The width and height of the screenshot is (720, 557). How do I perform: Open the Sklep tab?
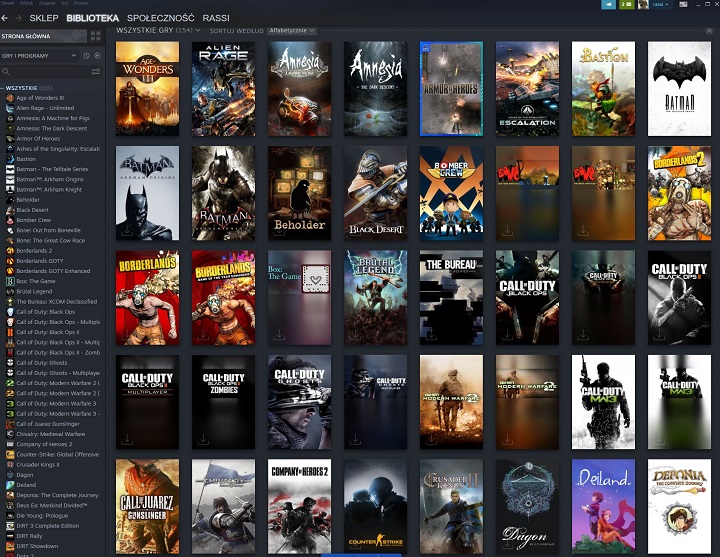44,18
